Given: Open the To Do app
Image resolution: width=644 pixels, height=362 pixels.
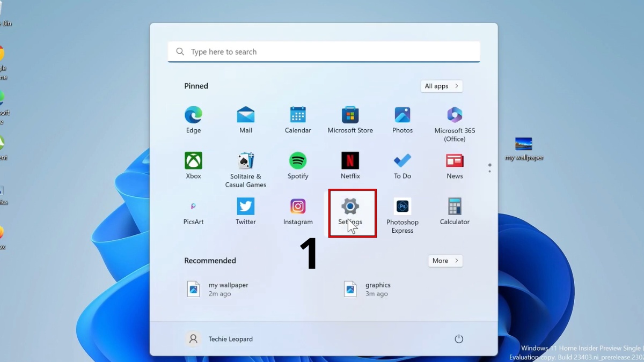Looking at the screenshot, I should (x=402, y=165).
